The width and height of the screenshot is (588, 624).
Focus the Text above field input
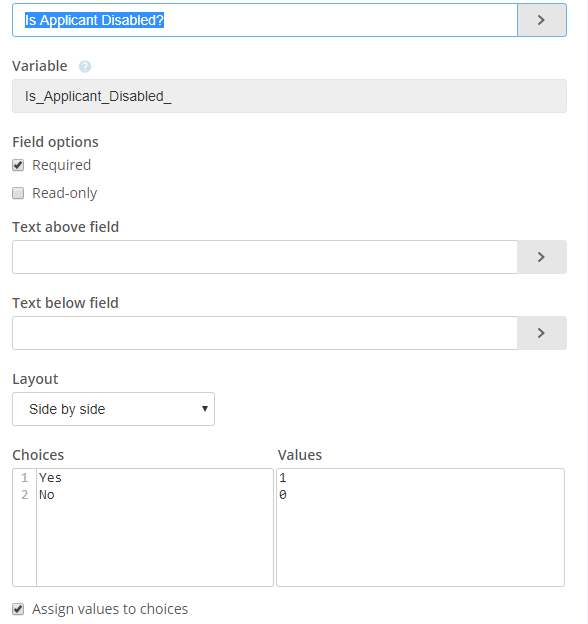click(x=265, y=257)
